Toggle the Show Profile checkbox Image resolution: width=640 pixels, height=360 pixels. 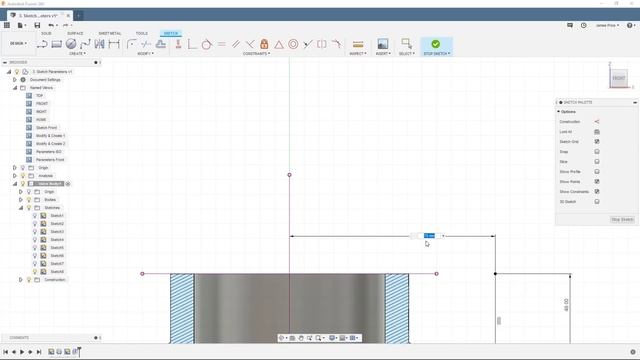tap(597, 171)
